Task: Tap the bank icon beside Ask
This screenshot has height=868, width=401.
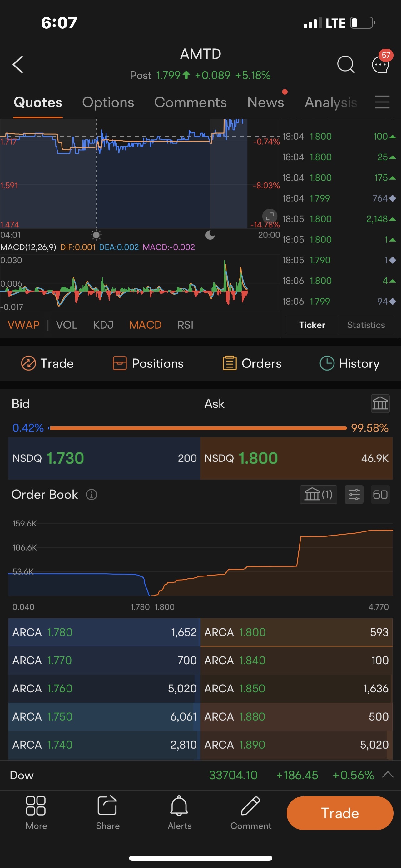Action: tap(380, 403)
